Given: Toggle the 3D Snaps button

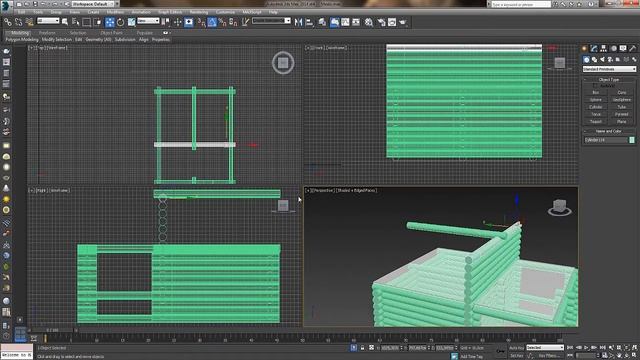Looking at the screenshot, I should click(201, 22).
